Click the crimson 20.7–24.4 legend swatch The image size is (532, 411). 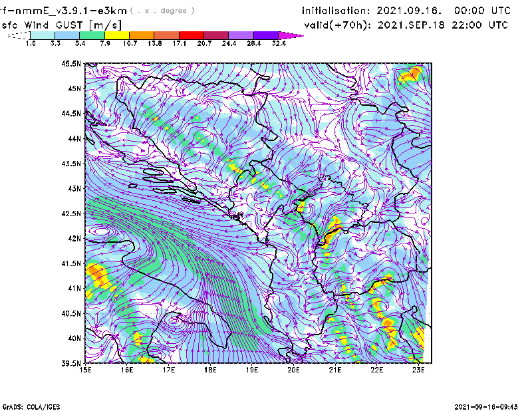click(216, 35)
